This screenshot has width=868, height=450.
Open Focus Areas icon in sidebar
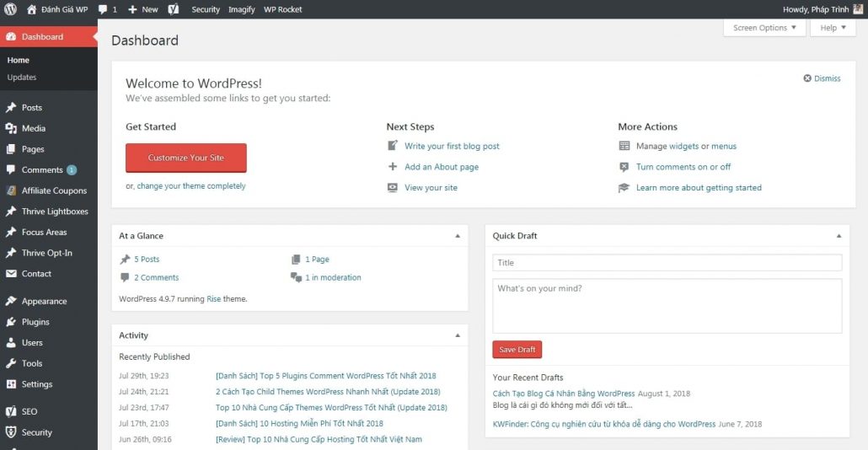point(11,232)
